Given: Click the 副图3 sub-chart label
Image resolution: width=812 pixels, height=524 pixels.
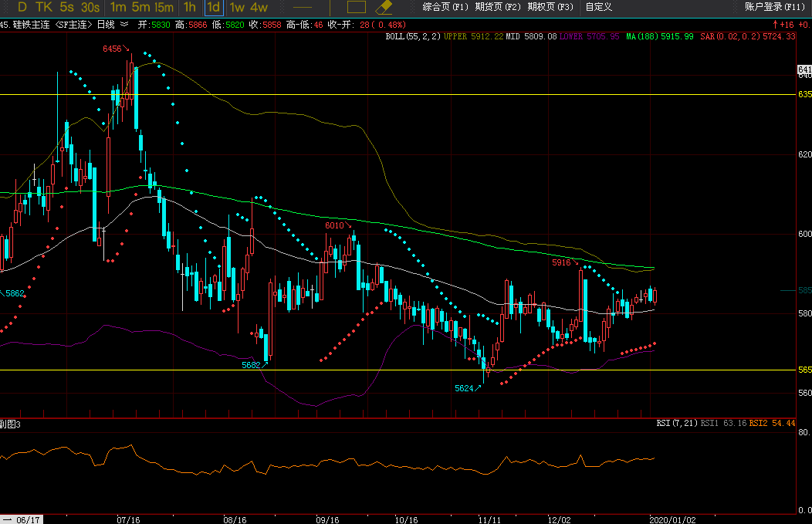Looking at the screenshot, I should (x=10, y=424).
